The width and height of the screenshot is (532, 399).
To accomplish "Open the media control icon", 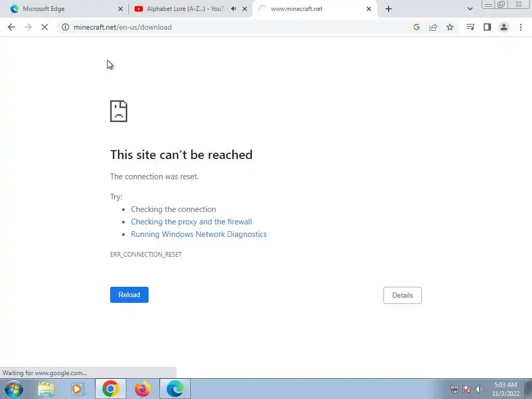I will click(470, 27).
